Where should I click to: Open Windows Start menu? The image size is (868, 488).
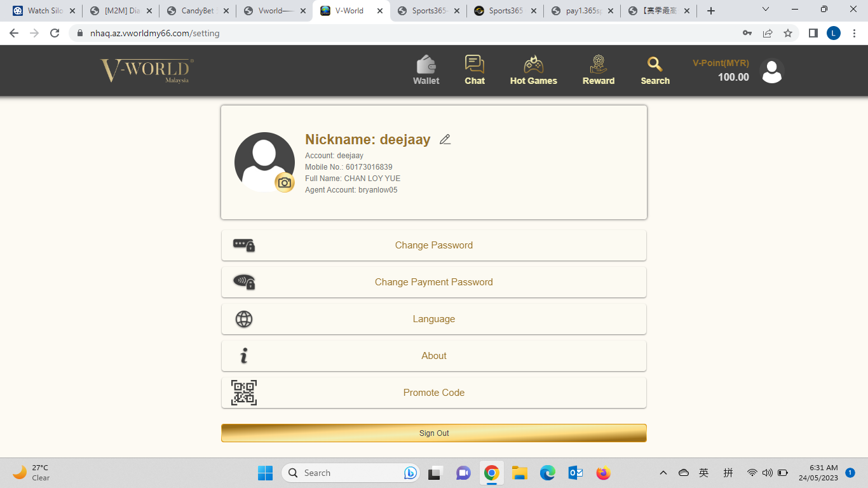click(x=265, y=473)
